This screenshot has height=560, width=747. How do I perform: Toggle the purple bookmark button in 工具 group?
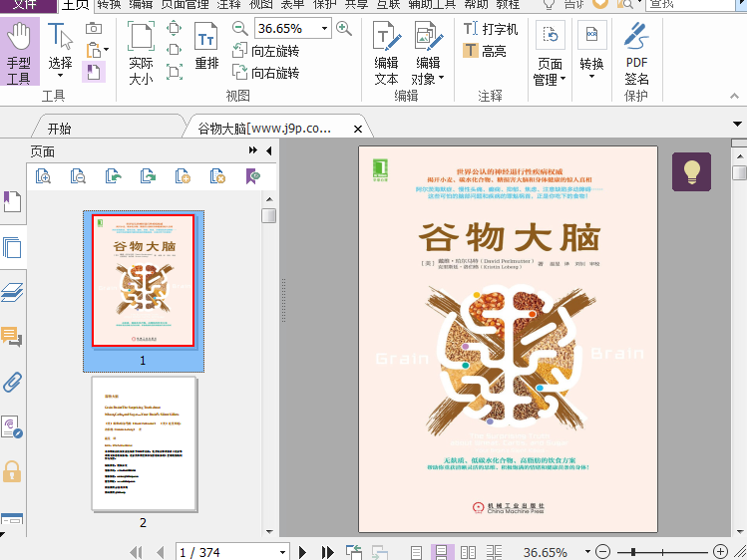pyautogui.click(x=94, y=73)
